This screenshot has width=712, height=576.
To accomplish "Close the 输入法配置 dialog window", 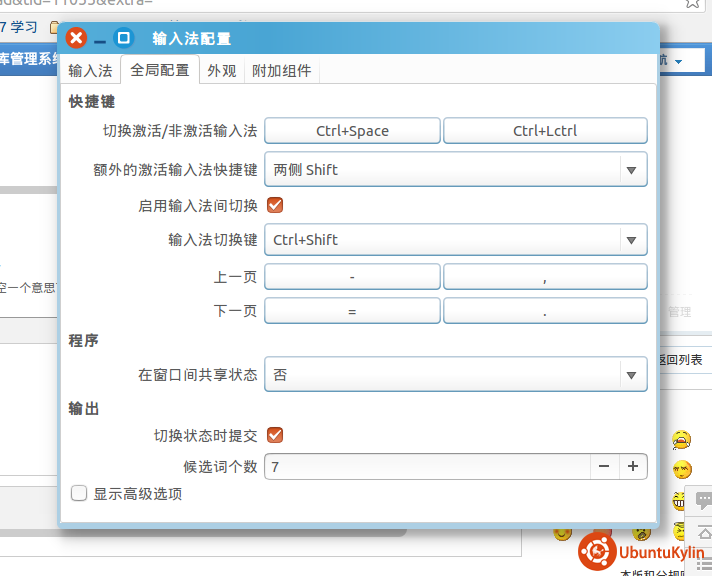I will point(76,39).
